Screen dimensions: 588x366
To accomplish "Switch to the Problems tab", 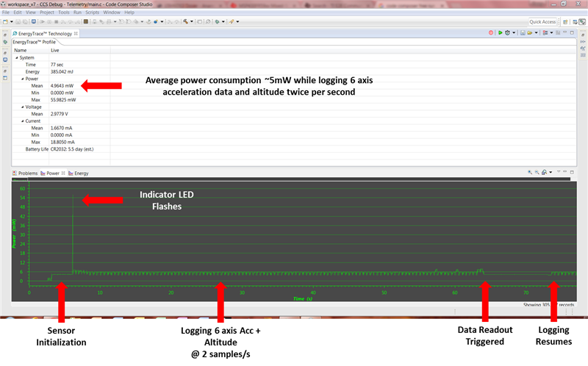I will pyautogui.click(x=25, y=173).
